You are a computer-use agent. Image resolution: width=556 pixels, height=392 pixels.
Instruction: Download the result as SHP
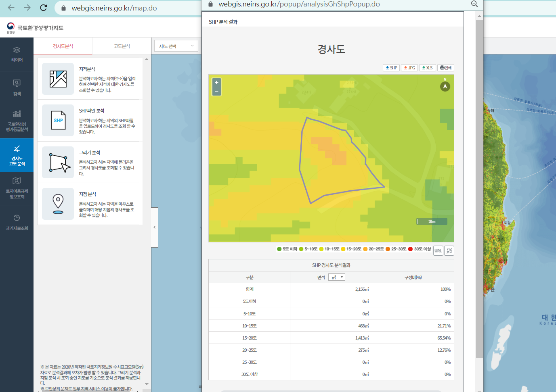[391, 68]
